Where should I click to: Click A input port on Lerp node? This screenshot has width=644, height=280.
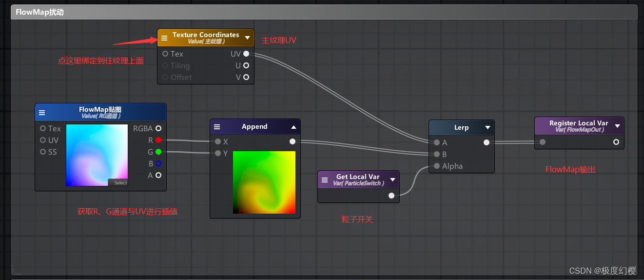click(x=437, y=143)
